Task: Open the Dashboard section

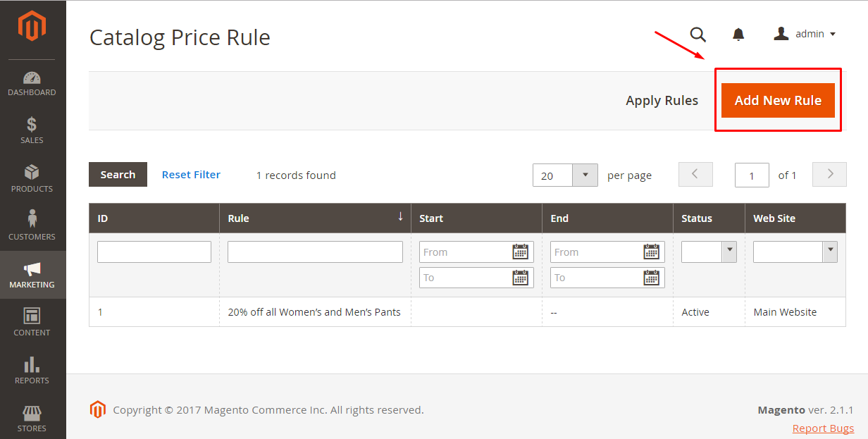Action: (x=32, y=83)
